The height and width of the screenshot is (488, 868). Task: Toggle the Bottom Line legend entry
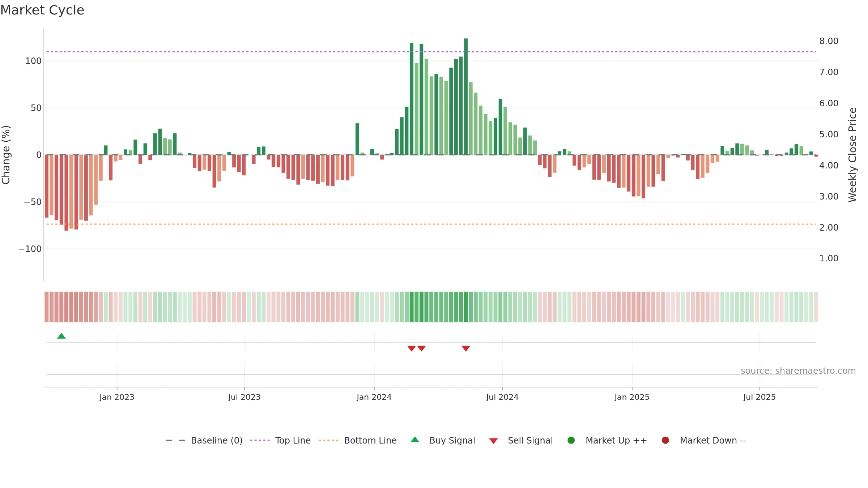click(x=358, y=440)
